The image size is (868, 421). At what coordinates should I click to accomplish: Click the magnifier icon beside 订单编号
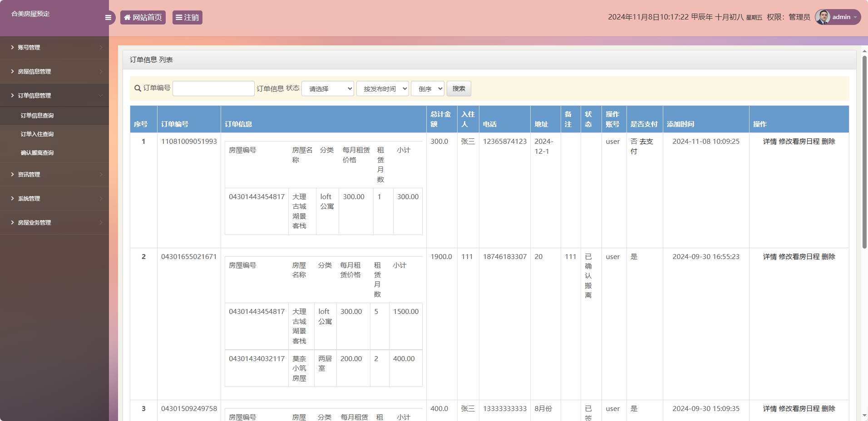tap(137, 88)
